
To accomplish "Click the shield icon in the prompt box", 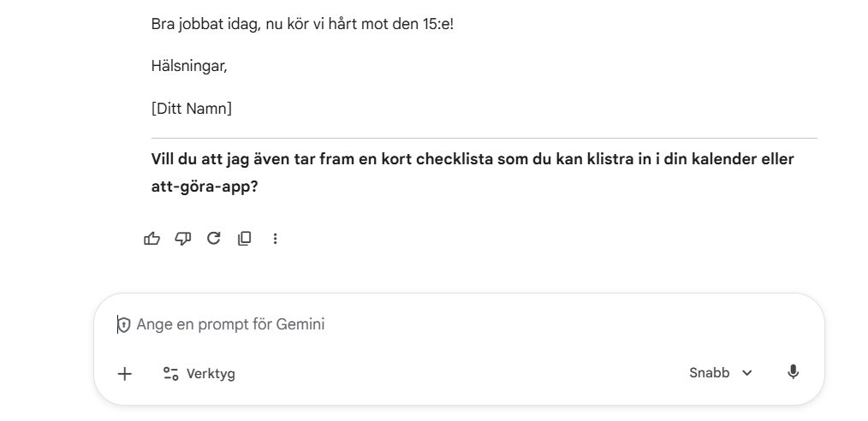I will 124,325.
